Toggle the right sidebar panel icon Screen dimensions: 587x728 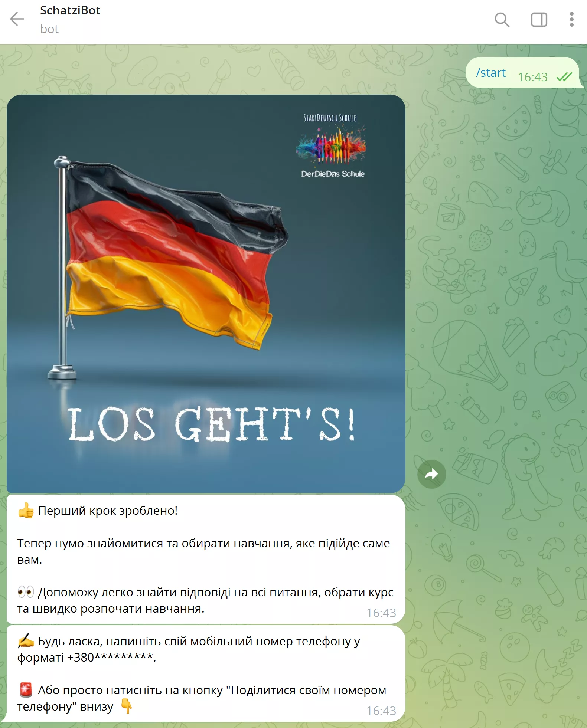click(x=539, y=20)
